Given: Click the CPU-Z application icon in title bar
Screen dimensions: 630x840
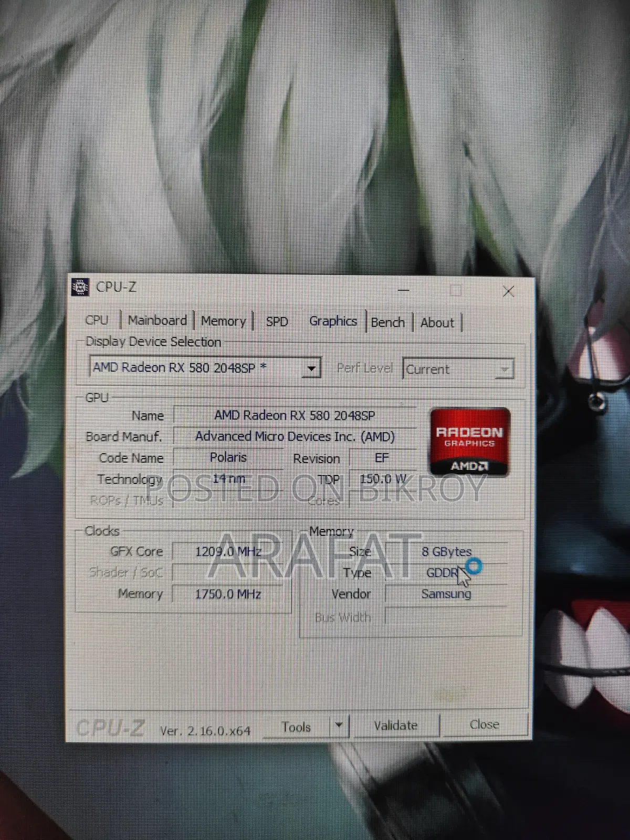Looking at the screenshot, I should click(x=80, y=287).
